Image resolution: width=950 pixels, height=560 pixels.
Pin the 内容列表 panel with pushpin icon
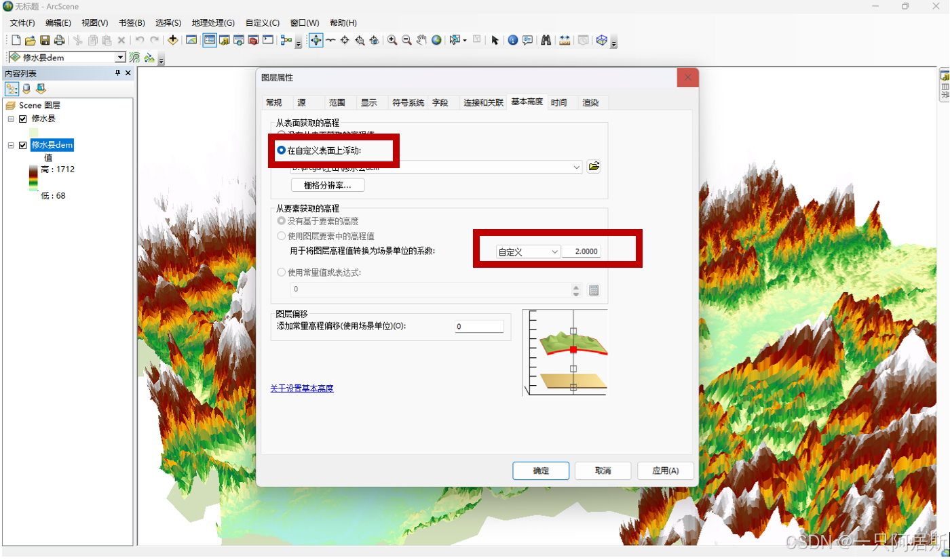(x=117, y=73)
